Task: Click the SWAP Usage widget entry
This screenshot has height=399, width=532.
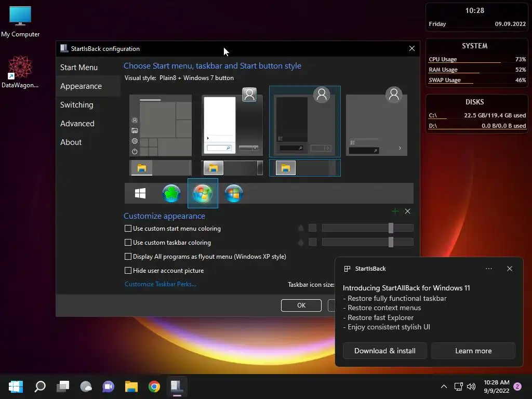Action: point(477,81)
